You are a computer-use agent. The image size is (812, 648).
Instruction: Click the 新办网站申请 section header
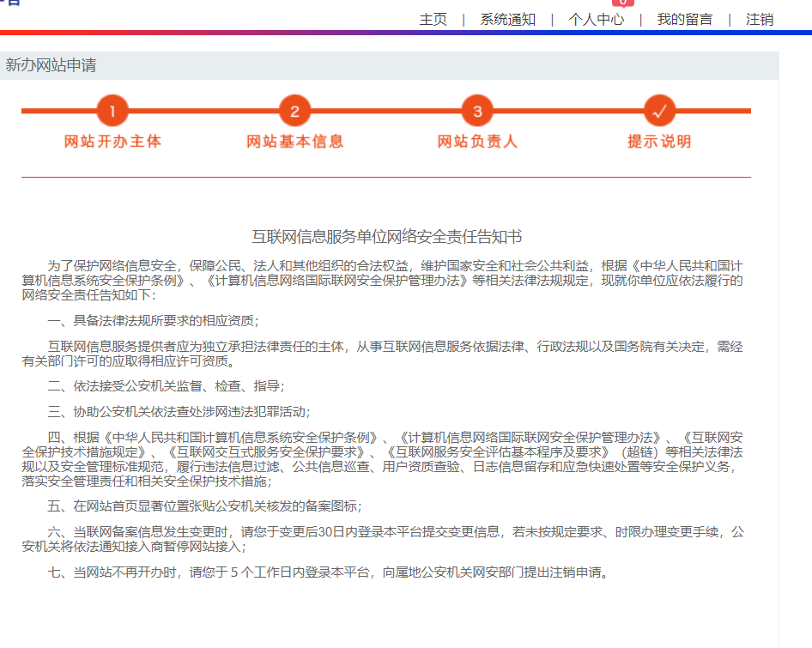coord(51,65)
